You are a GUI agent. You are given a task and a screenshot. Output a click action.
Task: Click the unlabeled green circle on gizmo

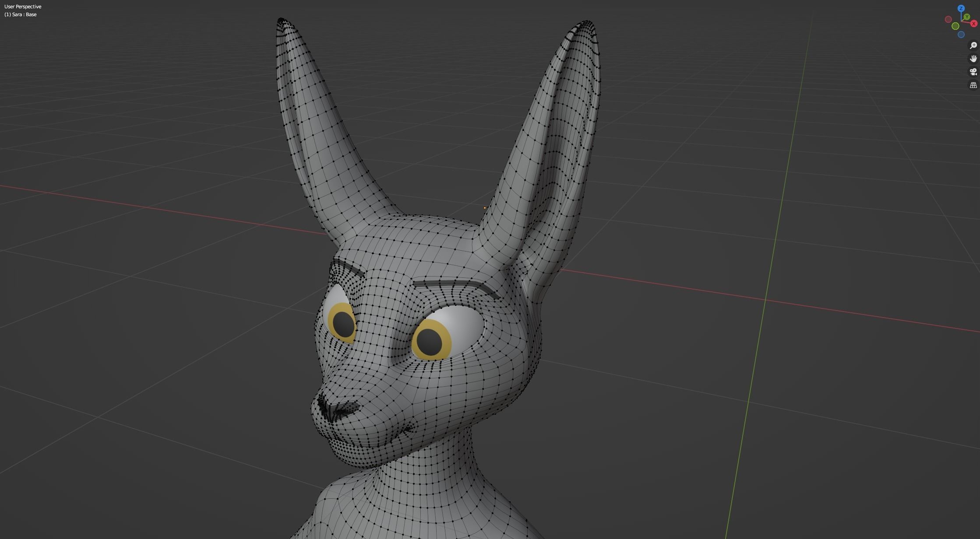tap(955, 26)
